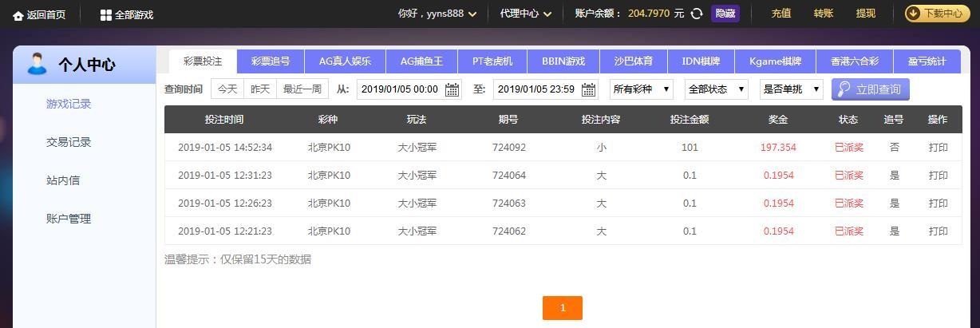Viewport: 980px width, 328px height.
Task: Click 打印 for period 724063
Action: [x=939, y=204]
